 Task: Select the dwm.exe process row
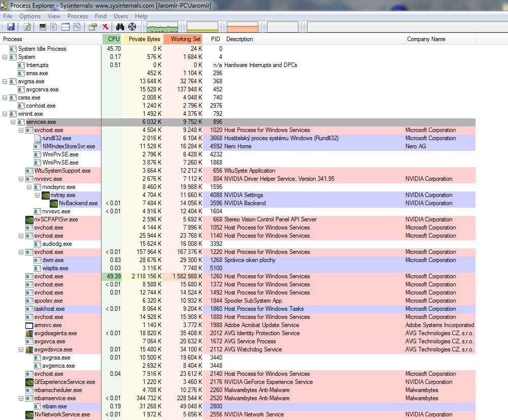point(238,260)
